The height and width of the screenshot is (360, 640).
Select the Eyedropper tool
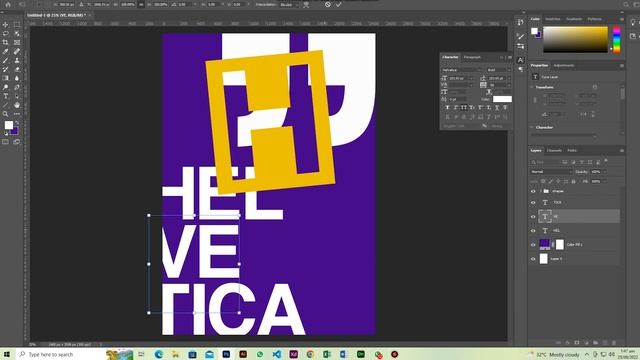(5, 51)
